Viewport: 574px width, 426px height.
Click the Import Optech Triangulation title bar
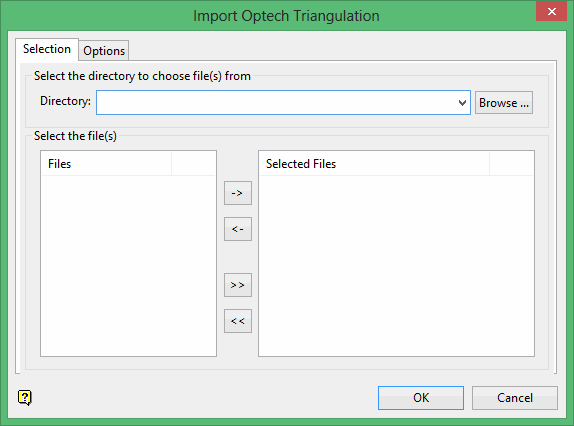tap(286, 16)
